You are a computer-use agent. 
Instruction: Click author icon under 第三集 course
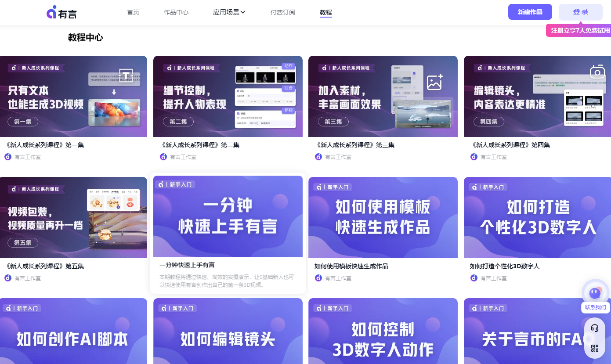coord(318,157)
